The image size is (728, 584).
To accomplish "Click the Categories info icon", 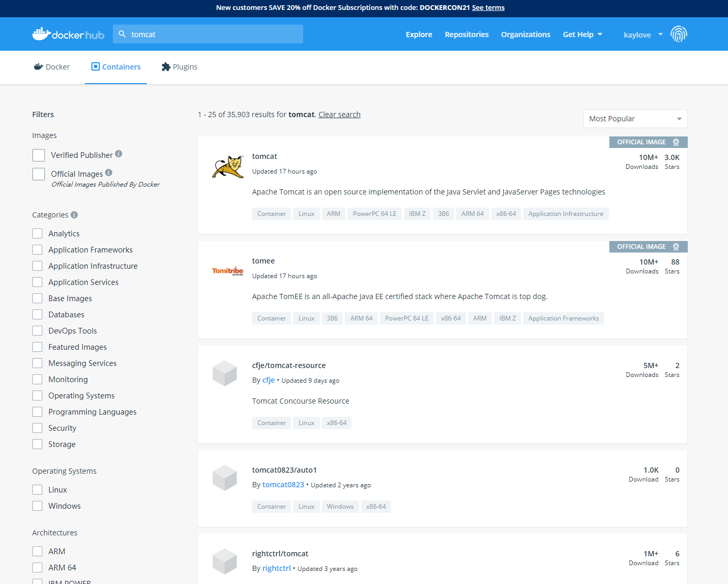I will point(74,215).
